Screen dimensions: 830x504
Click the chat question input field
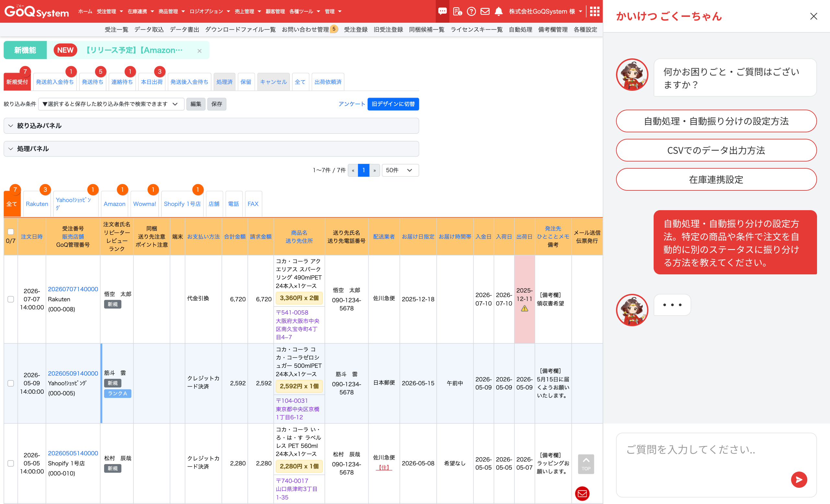click(704, 458)
